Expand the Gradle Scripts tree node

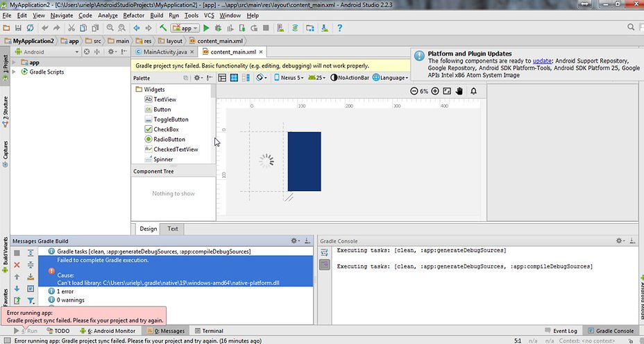point(15,72)
